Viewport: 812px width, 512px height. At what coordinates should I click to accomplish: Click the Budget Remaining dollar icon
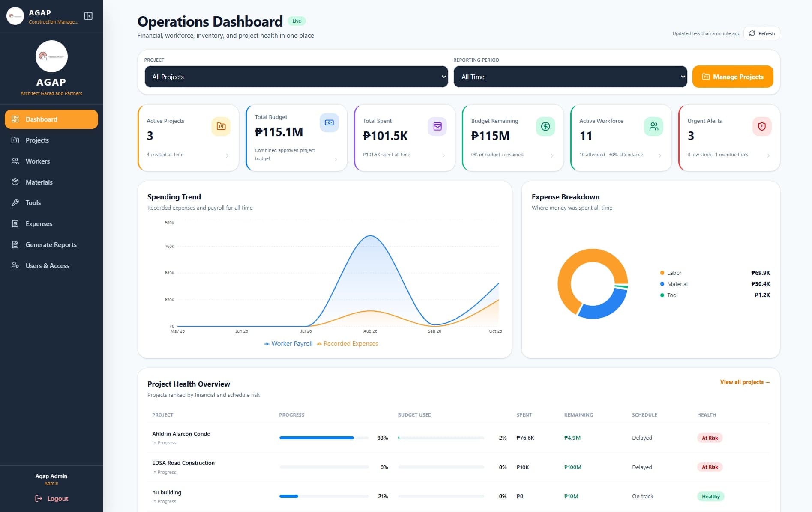545,126
